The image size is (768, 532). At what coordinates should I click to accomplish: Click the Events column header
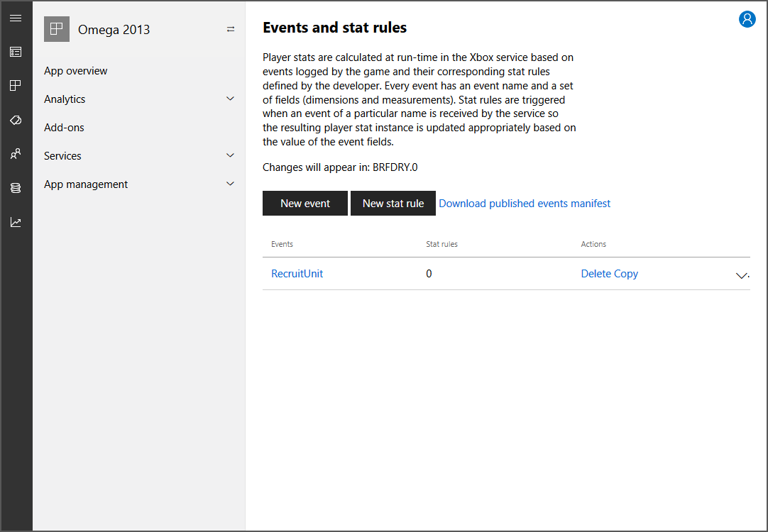pos(282,244)
